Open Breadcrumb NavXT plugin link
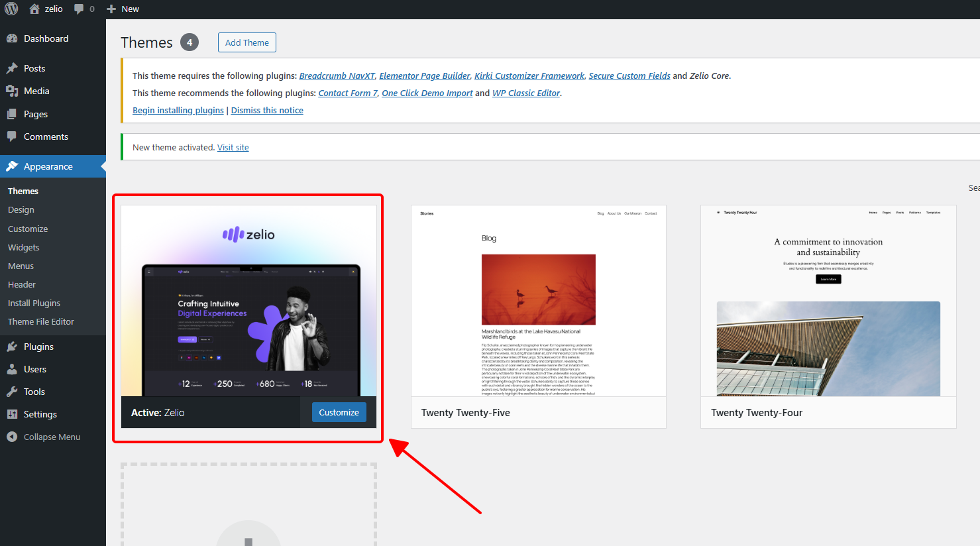Viewport: 980px width, 546px height. tap(337, 76)
